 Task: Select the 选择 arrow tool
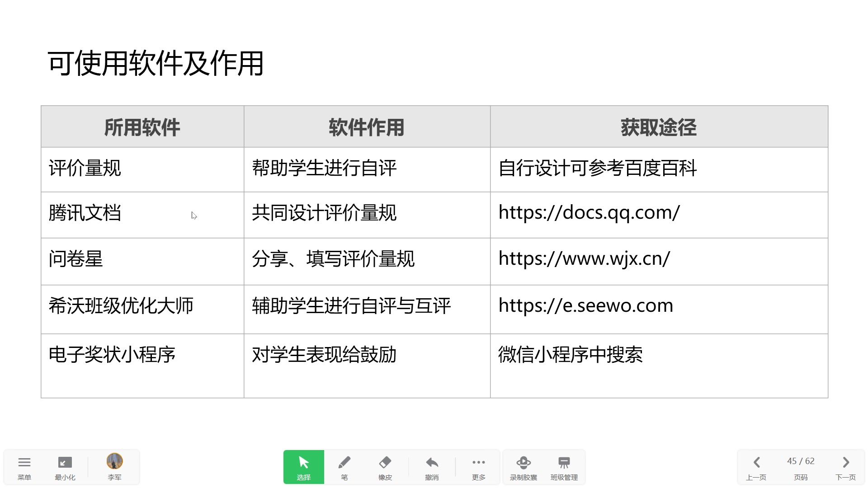tap(303, 467)
